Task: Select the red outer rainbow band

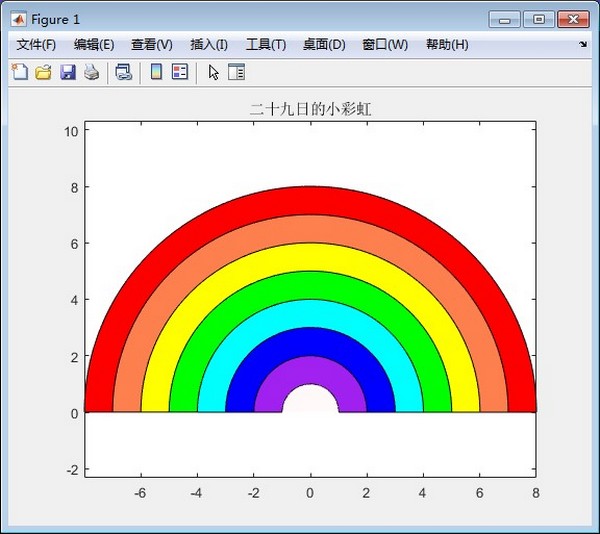Action: 310,200
